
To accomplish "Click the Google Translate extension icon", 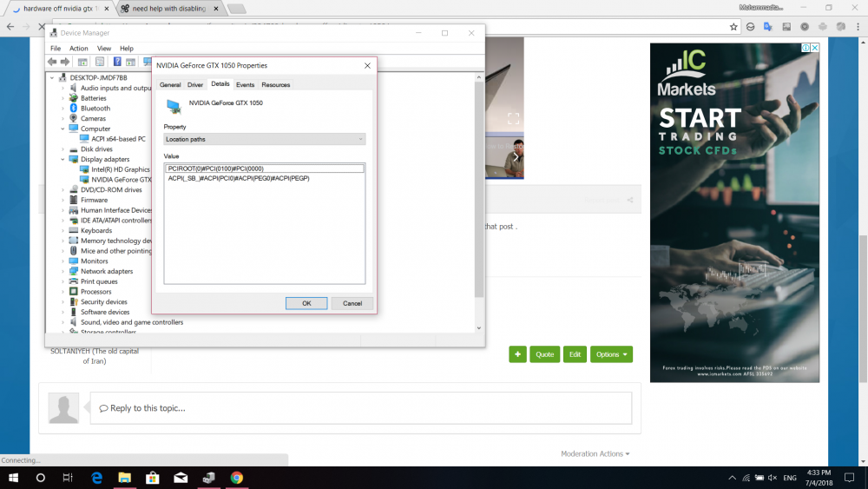I will tap(768, 27).
